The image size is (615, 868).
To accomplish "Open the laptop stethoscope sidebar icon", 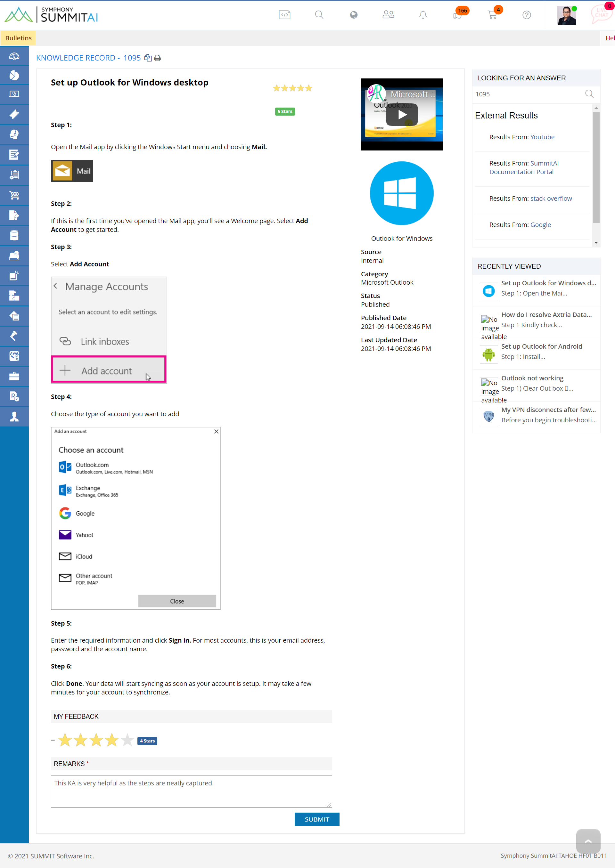I will [x=14, y=94].
